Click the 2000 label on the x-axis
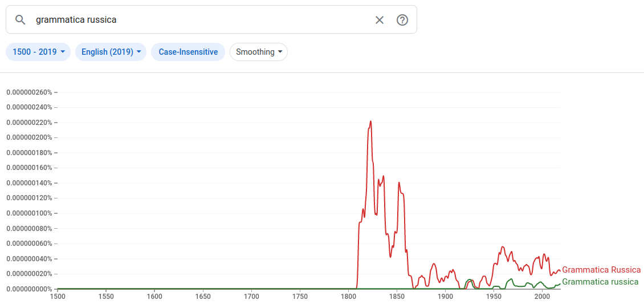This screenshot has height=308, width=644. (542, 297)
